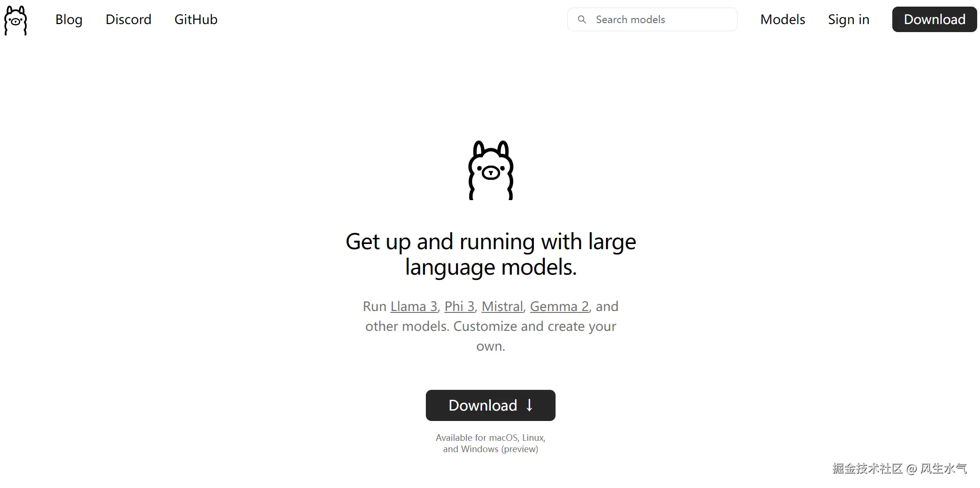The image size is (980, 488).
Task: Click Sign in
Action: [x=848, y=19]
